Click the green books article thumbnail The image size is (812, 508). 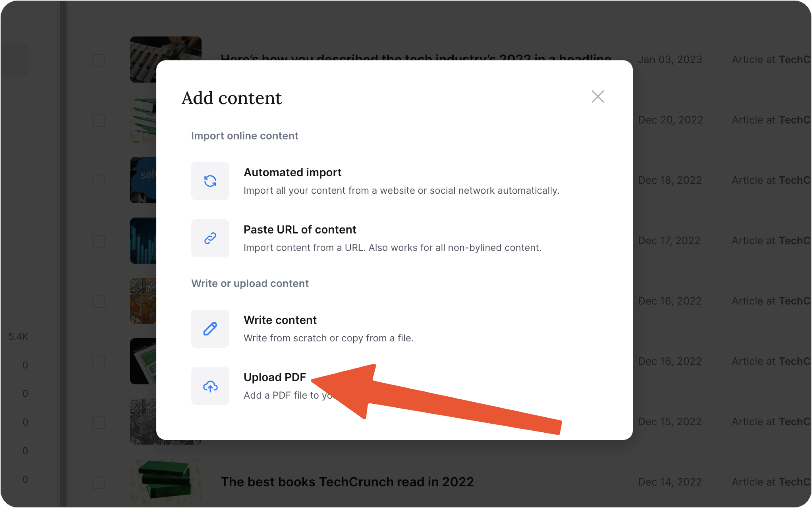tap(165, 482)
